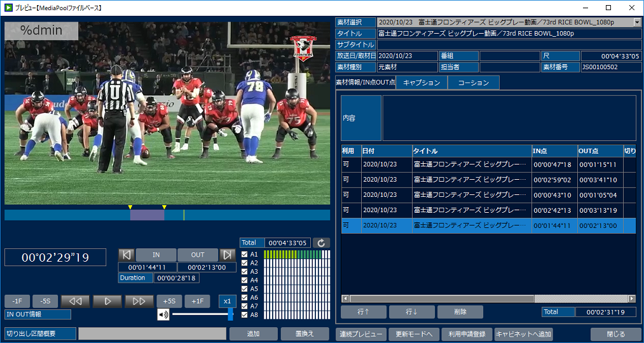Screen dimensions: 644x343
Task: Start 連続プレビュー
Action: (361, 333)
